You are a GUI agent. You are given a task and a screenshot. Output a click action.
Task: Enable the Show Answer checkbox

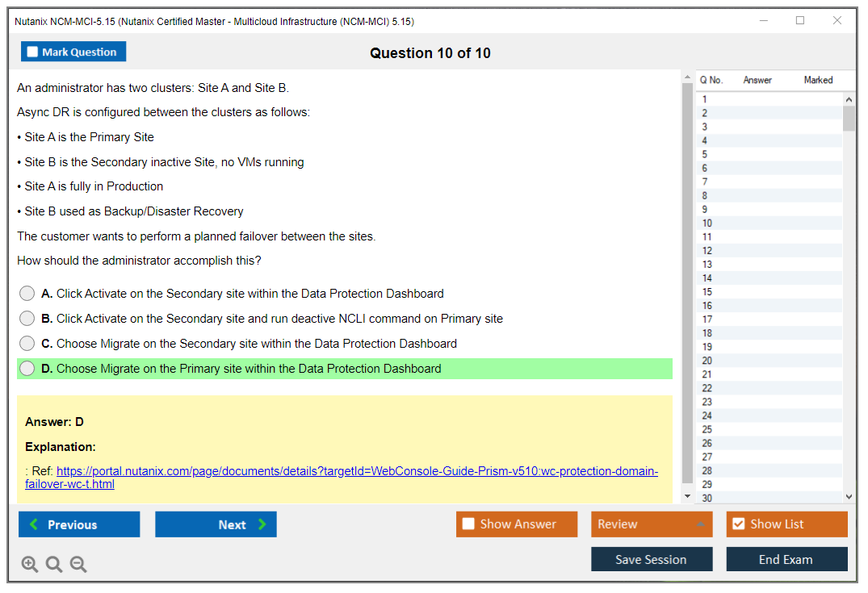coord(468,524)
